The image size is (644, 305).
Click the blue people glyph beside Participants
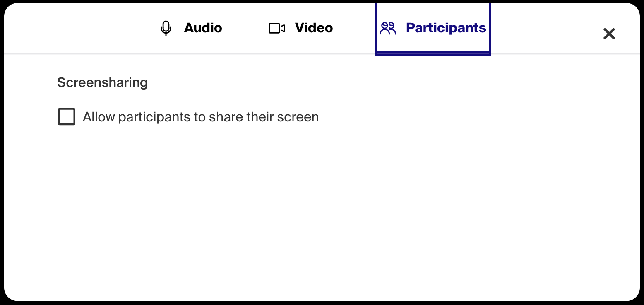coord(388,28)
